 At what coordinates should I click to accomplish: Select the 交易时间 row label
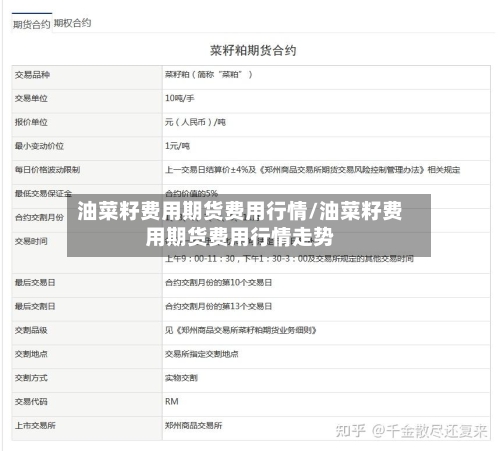pos(31,241)
